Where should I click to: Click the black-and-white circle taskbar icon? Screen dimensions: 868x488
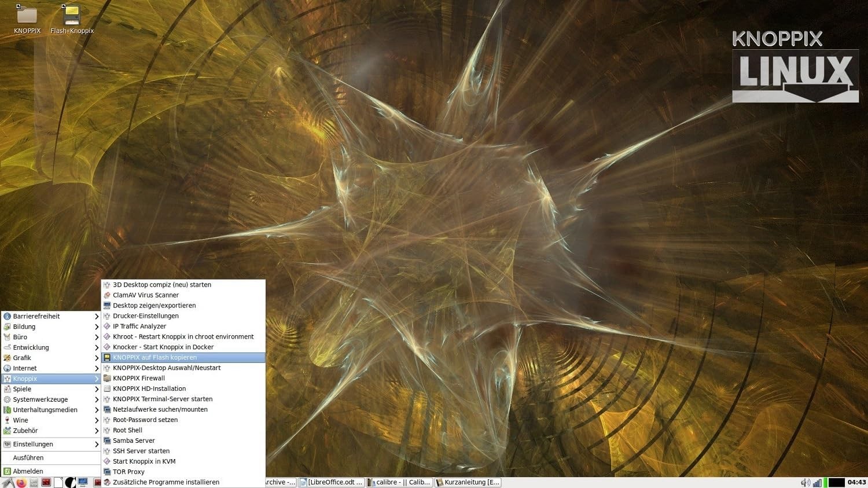71,483
